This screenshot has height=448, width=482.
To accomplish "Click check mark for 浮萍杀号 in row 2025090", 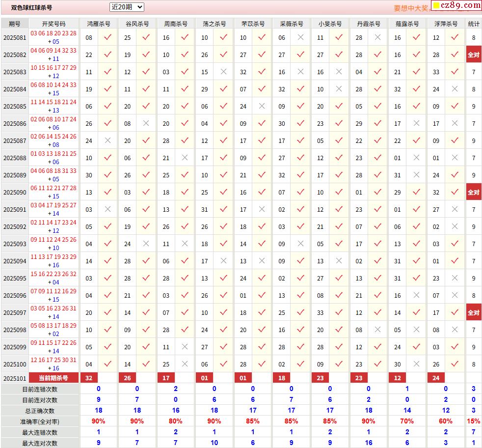I will [x=455, y=192].
